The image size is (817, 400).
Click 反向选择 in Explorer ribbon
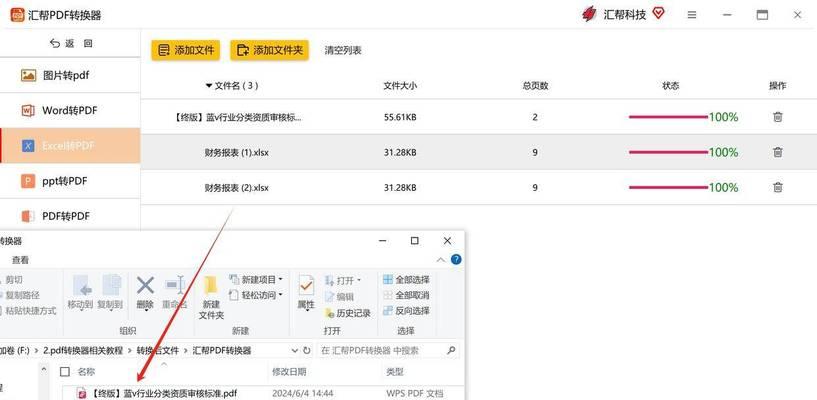406,311
